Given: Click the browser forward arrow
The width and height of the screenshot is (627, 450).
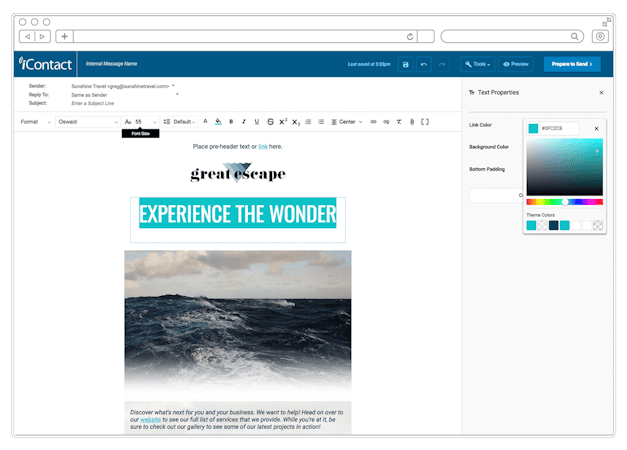Looking at the screenshot, I should [42, 36].
